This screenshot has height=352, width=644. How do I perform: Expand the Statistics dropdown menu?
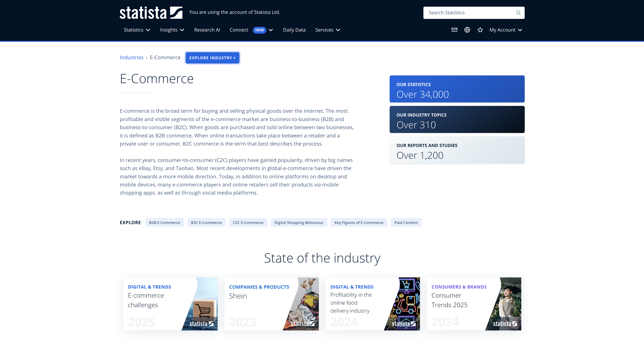pos(137,30)
